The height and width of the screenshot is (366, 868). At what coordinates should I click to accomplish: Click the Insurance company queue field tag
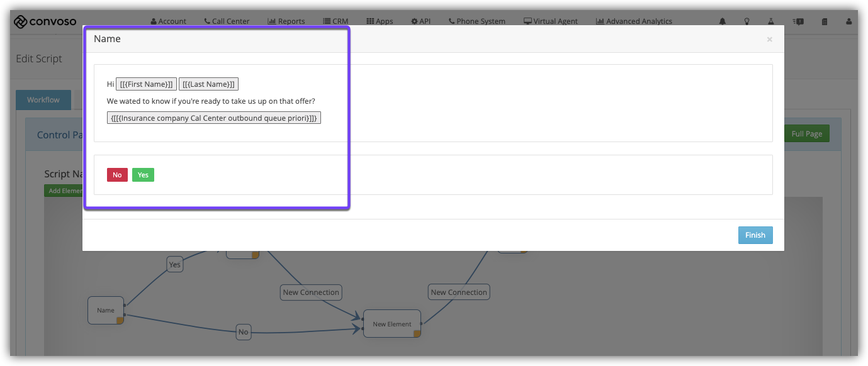(x=214, y=118)
